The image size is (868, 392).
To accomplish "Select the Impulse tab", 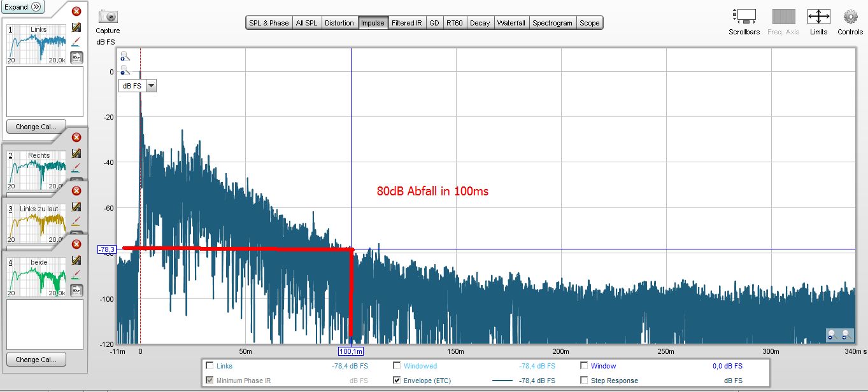I will (x=373, y=23).
